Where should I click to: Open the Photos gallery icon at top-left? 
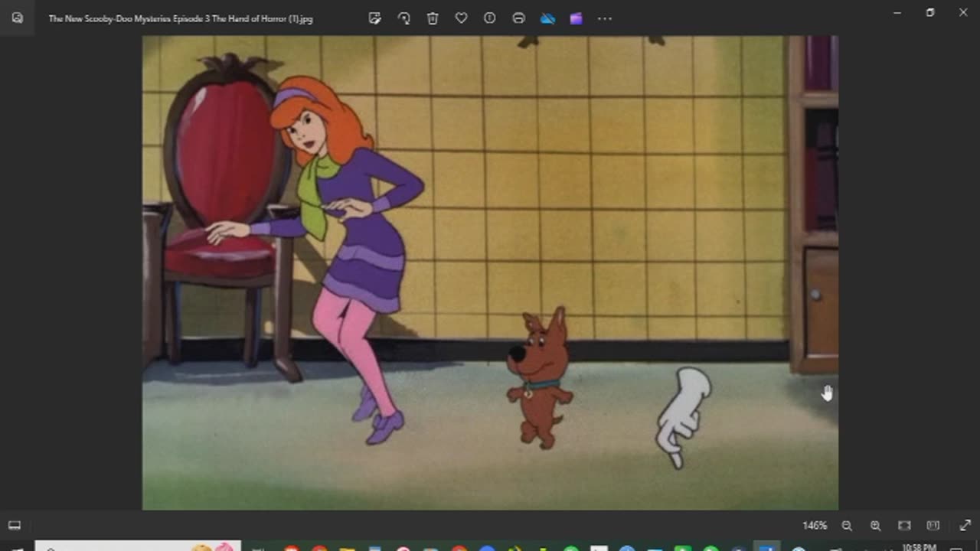[18, 18]
